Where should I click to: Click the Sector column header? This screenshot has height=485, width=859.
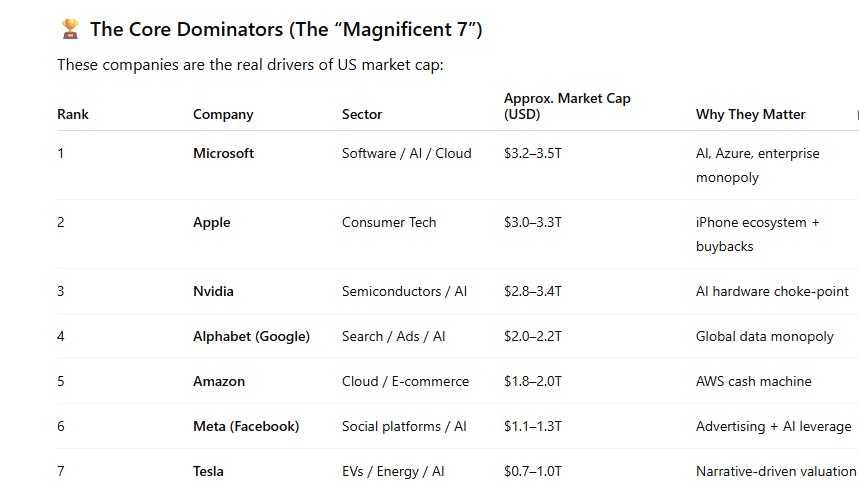[x=362, y=115]
